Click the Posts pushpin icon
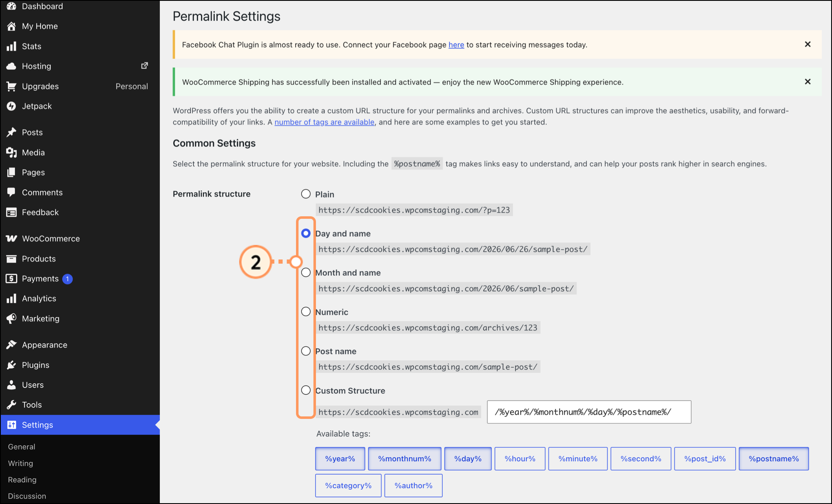832x504 pixels. (12, 132)
